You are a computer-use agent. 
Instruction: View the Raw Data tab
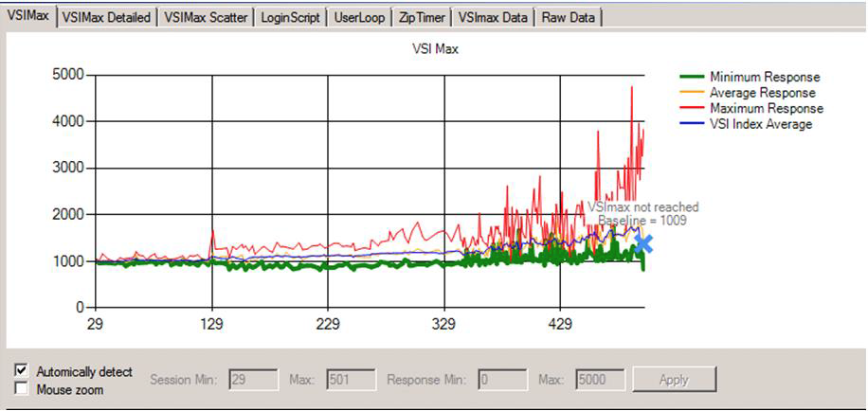pos(570,18)
